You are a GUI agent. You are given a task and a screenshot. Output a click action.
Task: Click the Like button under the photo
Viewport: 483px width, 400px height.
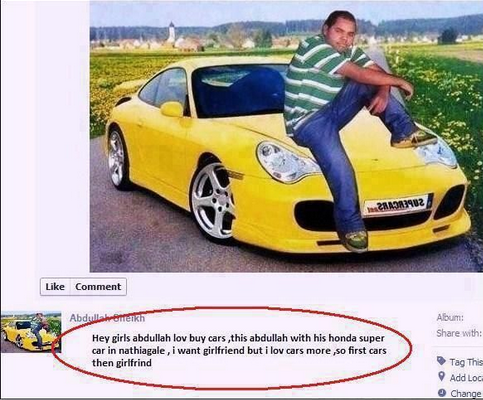tap(55, 287)
